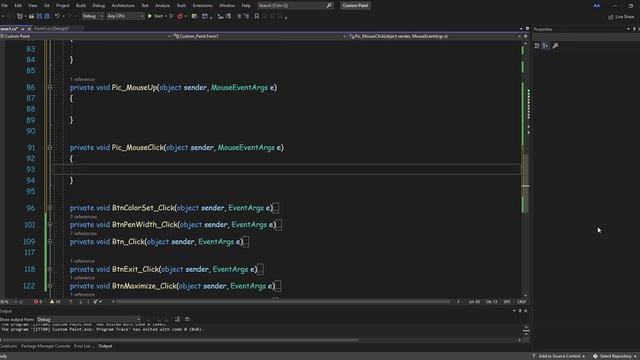Click the AA account badge
Image resolution: width=640 pixels, height=360 pixels.
(x=597, y=5)
